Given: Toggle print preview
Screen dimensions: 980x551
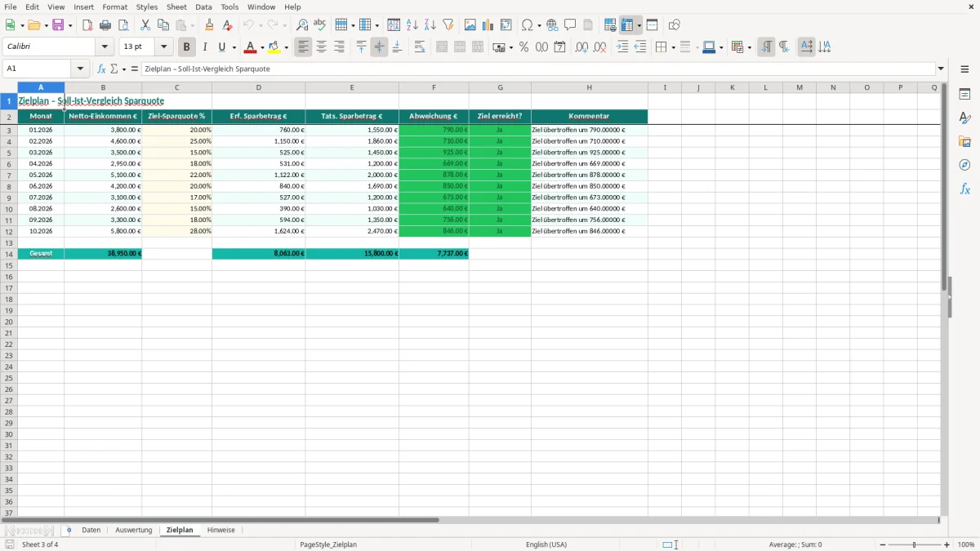Looking at the screenshot, I should pyautogui.click(x=123, y=25).
